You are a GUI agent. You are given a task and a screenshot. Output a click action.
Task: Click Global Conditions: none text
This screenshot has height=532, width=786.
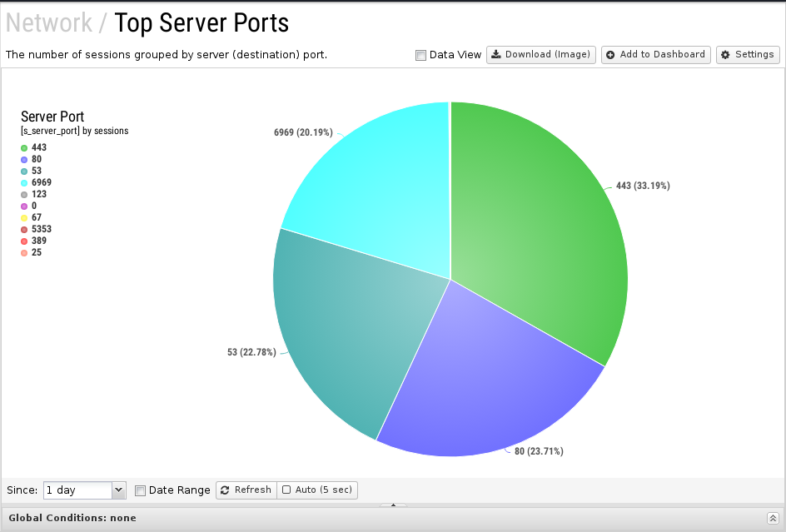(72, 518)
